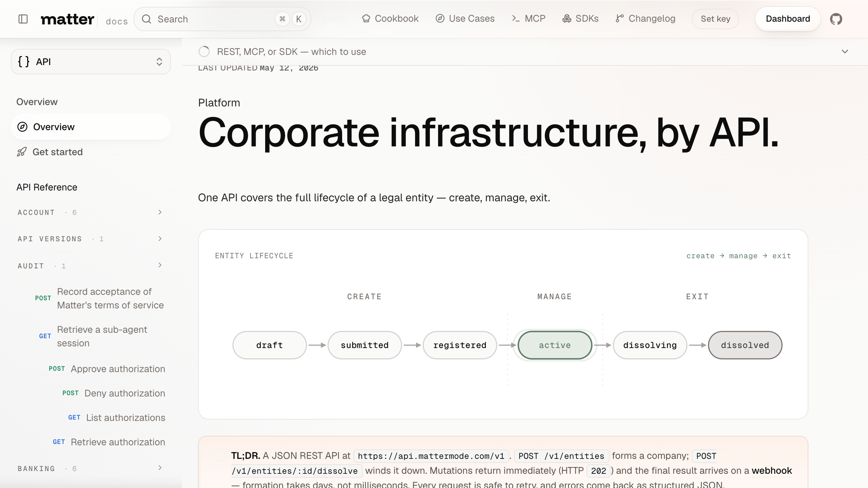Click the dissolved lifecycle state
Image resolution: width=868 pixels, height=488 pixels.
745,345
